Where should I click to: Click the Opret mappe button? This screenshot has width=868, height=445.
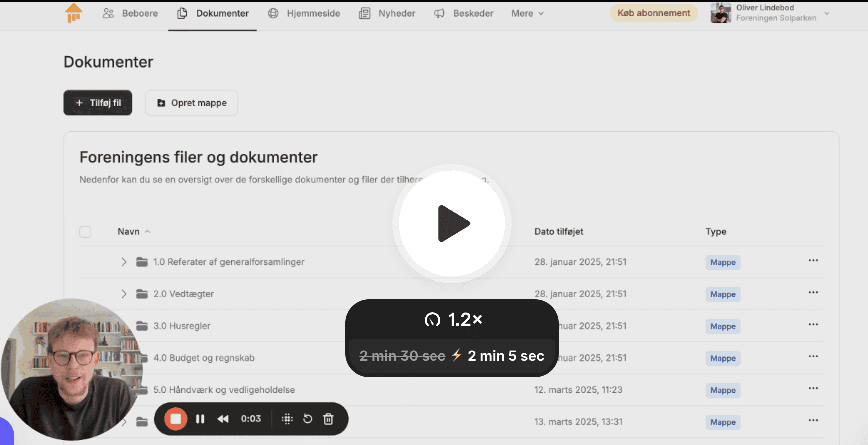click(x=191, y=103)
